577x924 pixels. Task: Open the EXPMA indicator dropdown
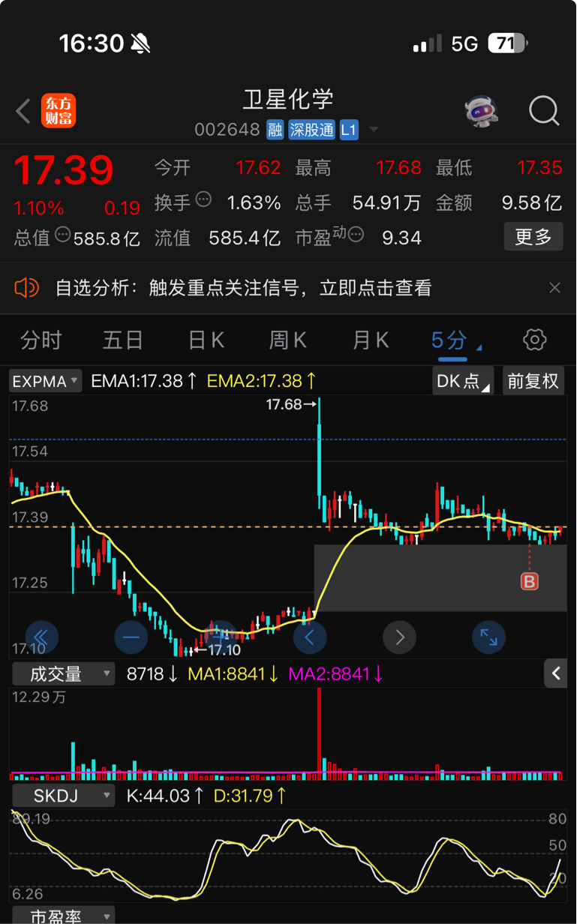(x=46, y=381)
